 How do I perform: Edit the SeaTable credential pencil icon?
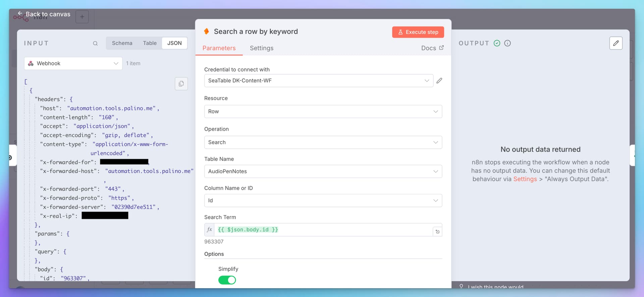[x=439, y=81]
